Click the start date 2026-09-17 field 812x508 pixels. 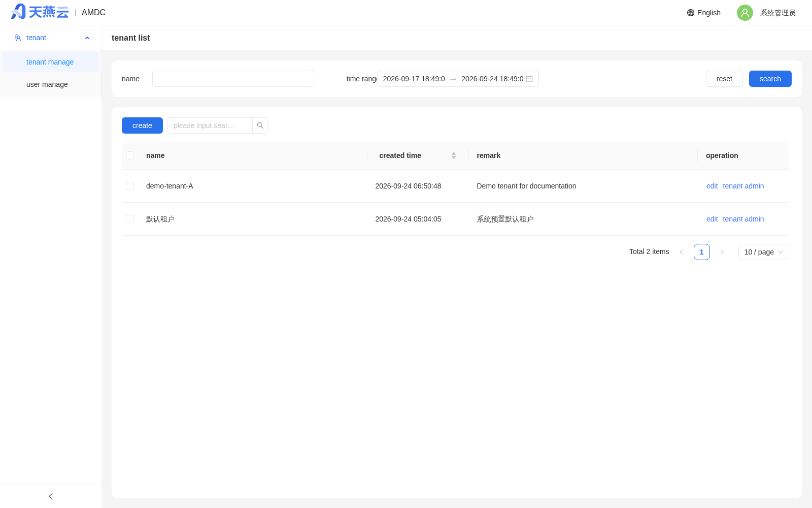(414, 79)
